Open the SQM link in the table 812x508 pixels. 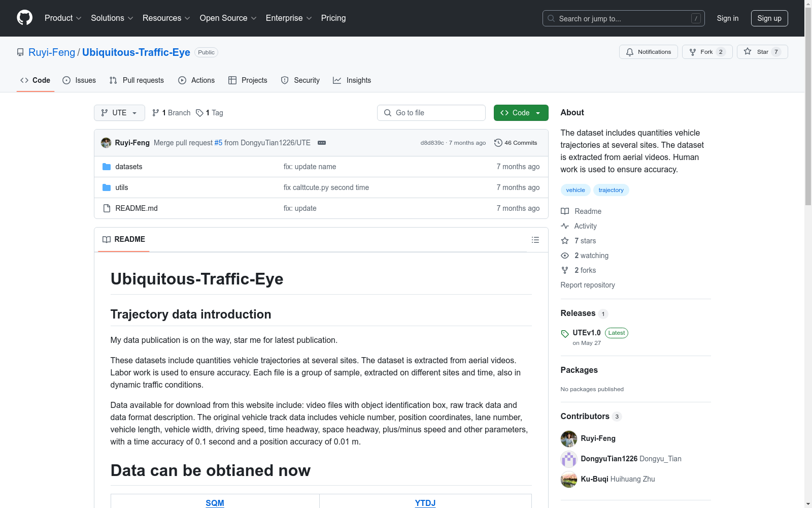click(215, 503)
